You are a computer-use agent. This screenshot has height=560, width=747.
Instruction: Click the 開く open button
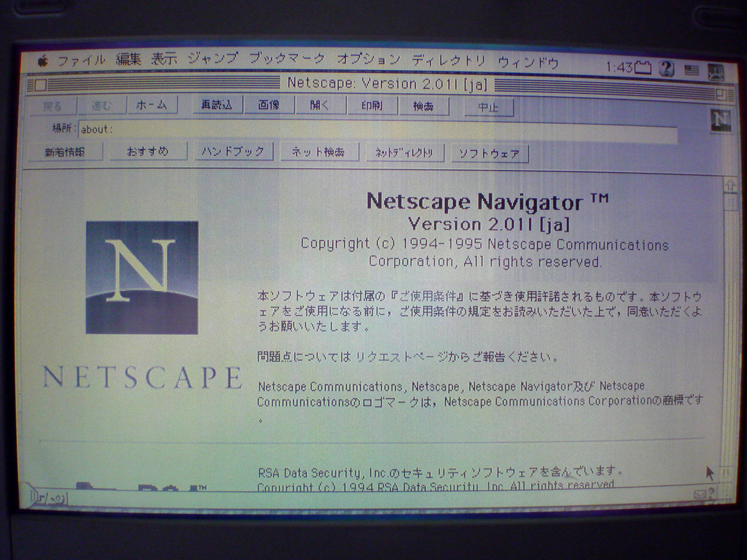point(320,105)
